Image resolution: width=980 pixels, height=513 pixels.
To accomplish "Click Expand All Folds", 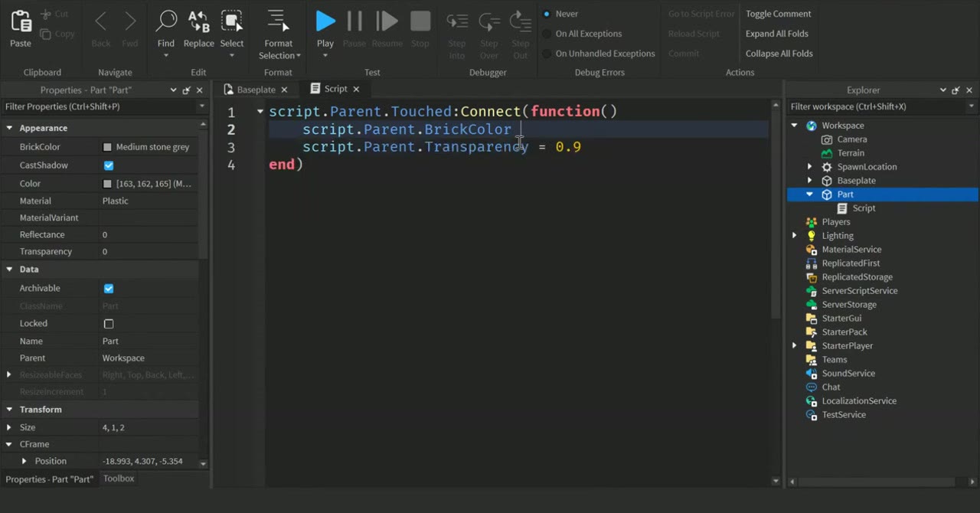I will [x=777, y=34].
